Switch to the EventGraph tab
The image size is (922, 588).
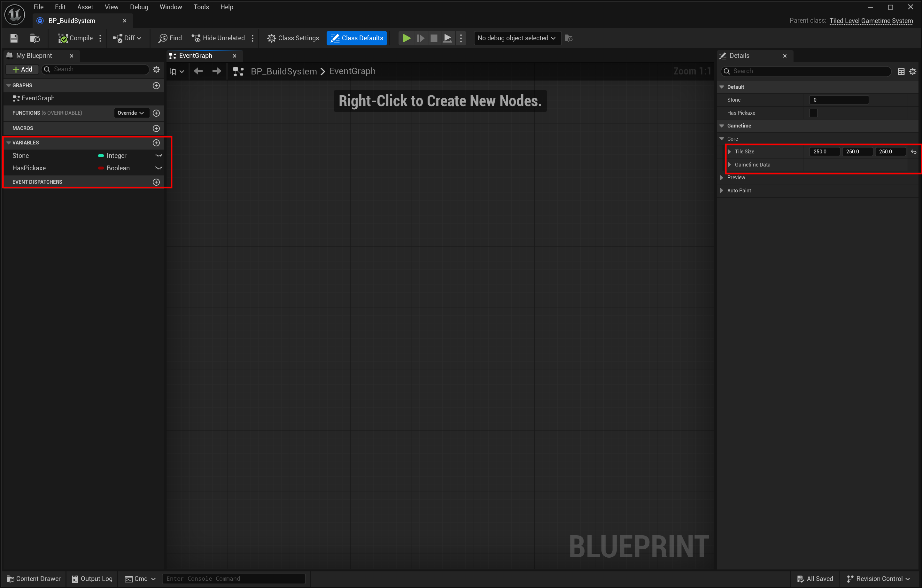(195, 56)
